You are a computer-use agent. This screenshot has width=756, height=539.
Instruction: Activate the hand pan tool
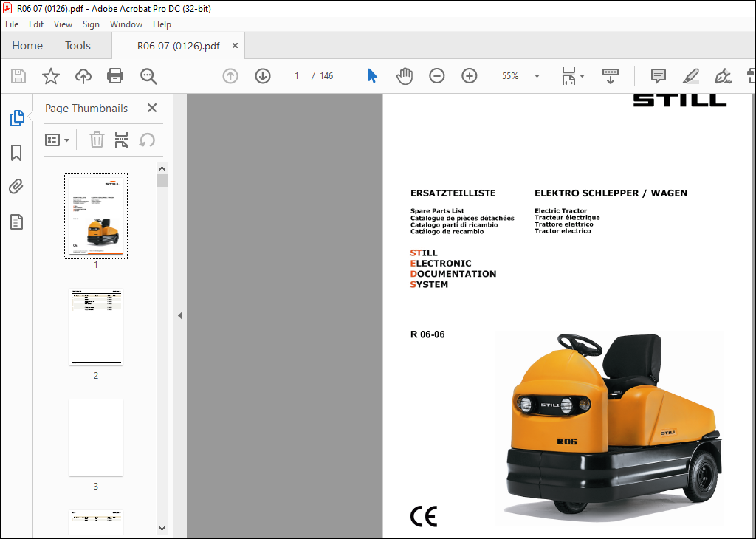(405, 76)
